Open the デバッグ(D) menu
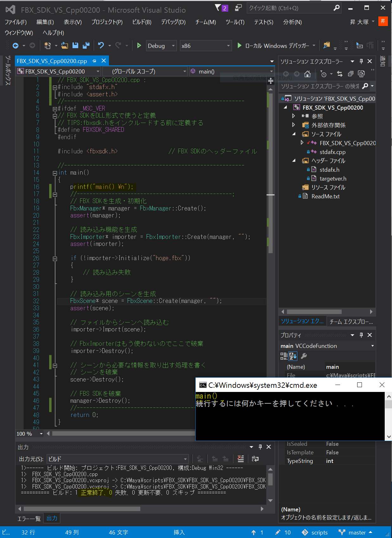This screenshot has height=538, width=392. coord(173,22)
